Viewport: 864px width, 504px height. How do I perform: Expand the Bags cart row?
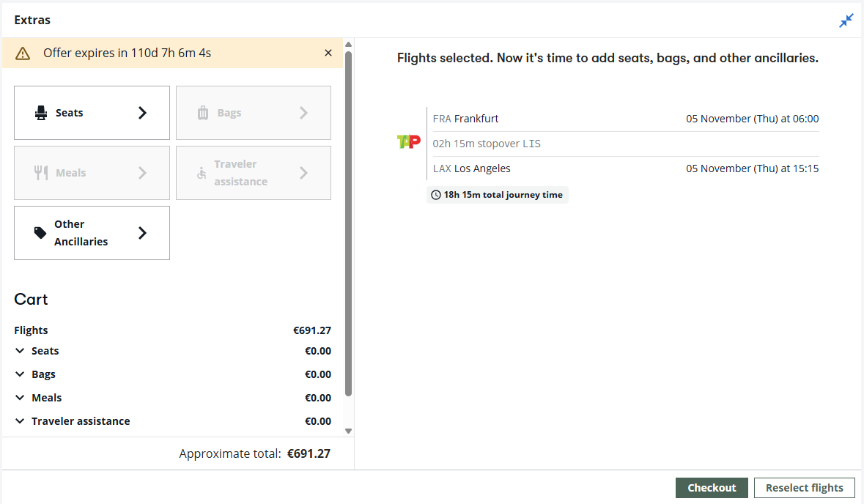coord(20,374)
